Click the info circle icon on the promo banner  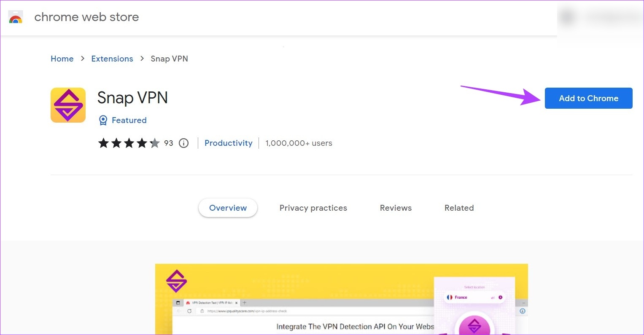(x=522, y=311)
